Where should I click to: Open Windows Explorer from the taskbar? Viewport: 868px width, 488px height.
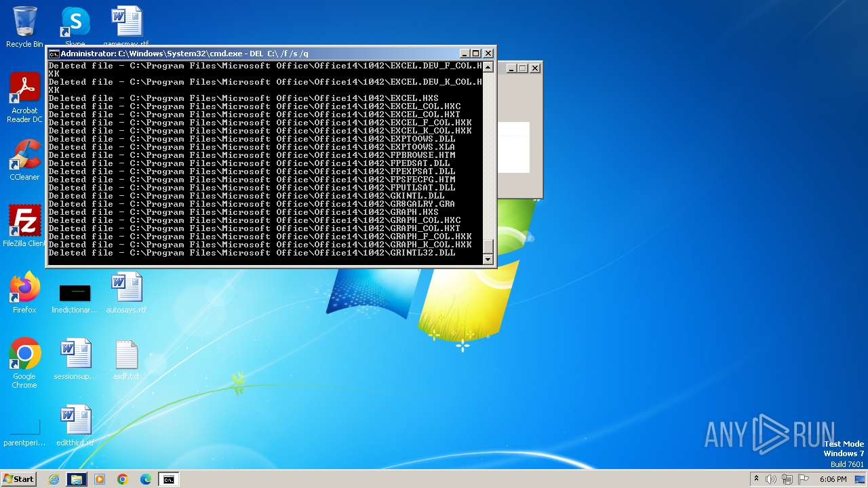click(x=77, y=479)
